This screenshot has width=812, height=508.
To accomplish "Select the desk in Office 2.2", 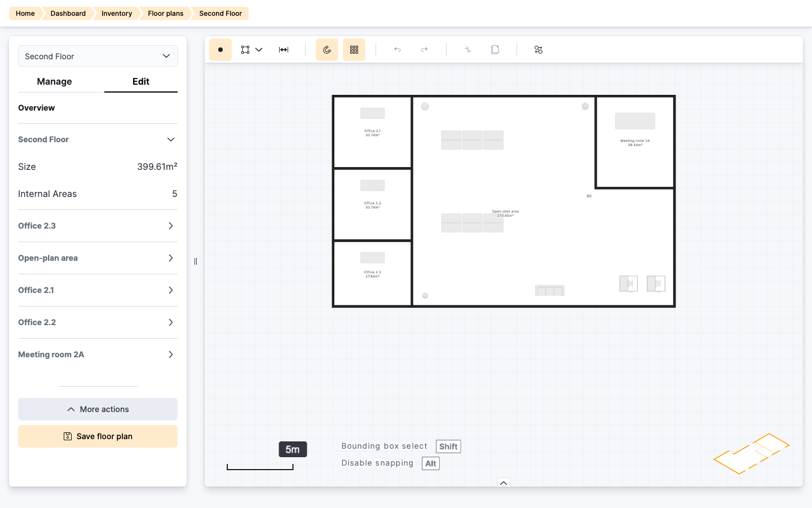I will point(373,185).
